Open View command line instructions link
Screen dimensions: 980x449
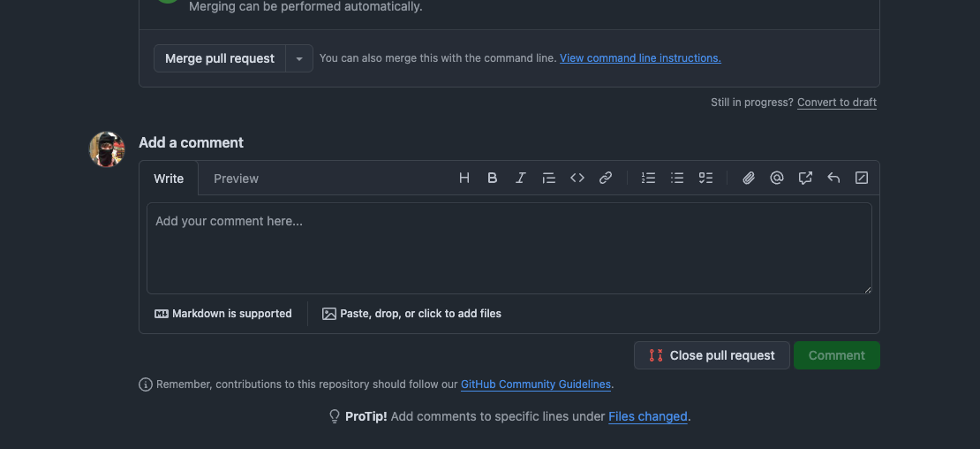[x=640, y=58]
